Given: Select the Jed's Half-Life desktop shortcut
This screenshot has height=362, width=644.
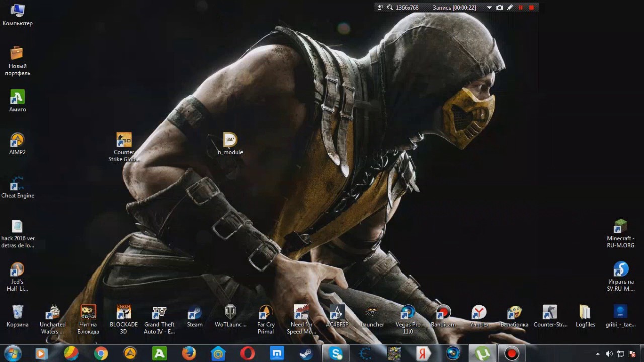Looking at the screenshot, I should 17,277.
